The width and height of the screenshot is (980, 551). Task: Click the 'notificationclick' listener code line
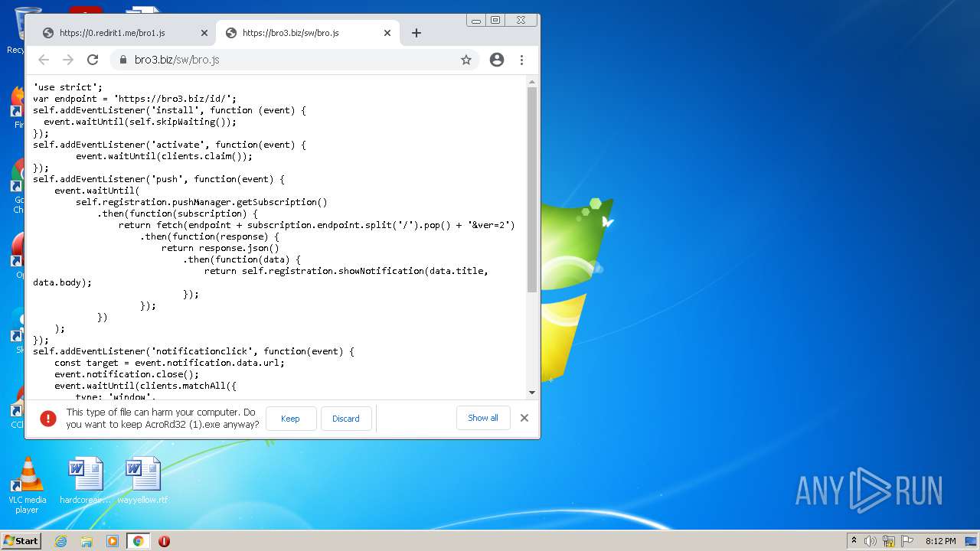tap(194, 351)
